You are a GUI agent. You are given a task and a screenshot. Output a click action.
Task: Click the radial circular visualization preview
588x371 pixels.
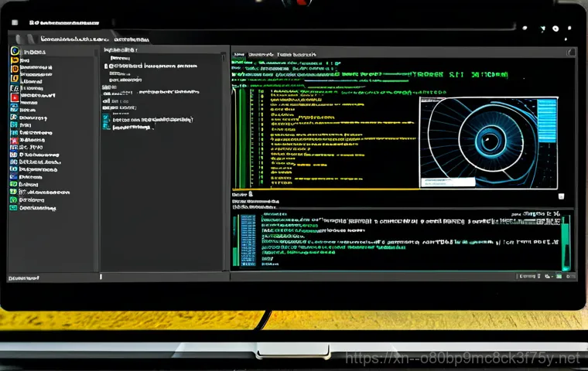tap(487, 141)
